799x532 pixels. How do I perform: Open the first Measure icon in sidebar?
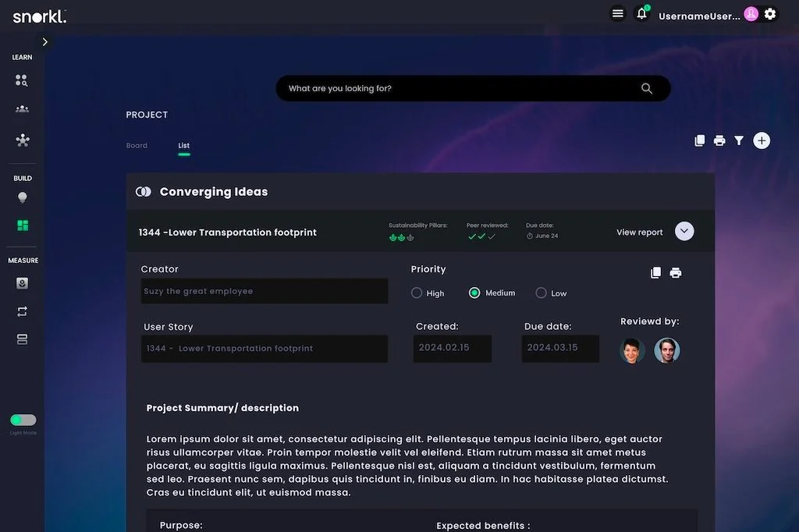point(22,283)
